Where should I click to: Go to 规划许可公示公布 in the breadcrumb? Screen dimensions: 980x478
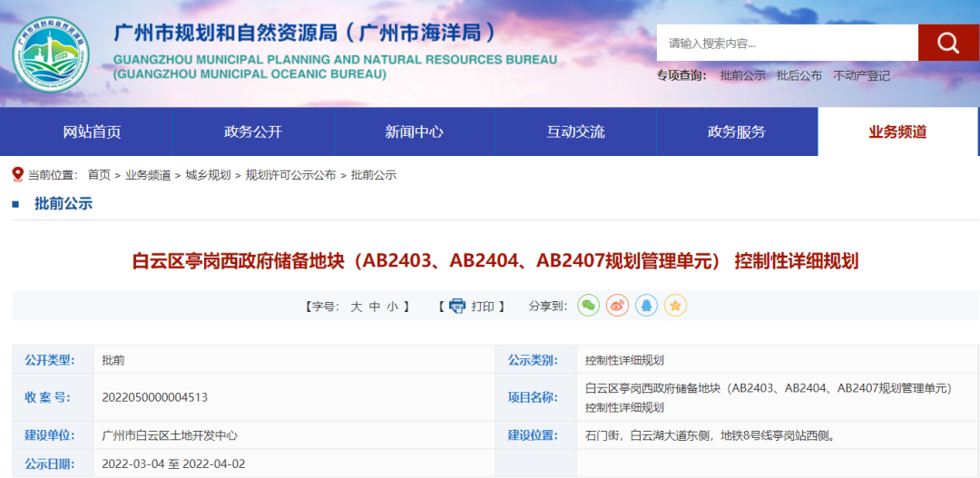pyautogui.click(x=290, y=175)
